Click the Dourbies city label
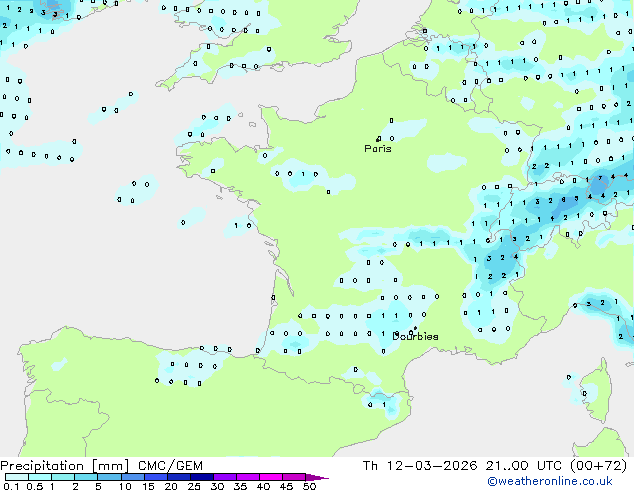Screen dimensions: 634x490 415,336
